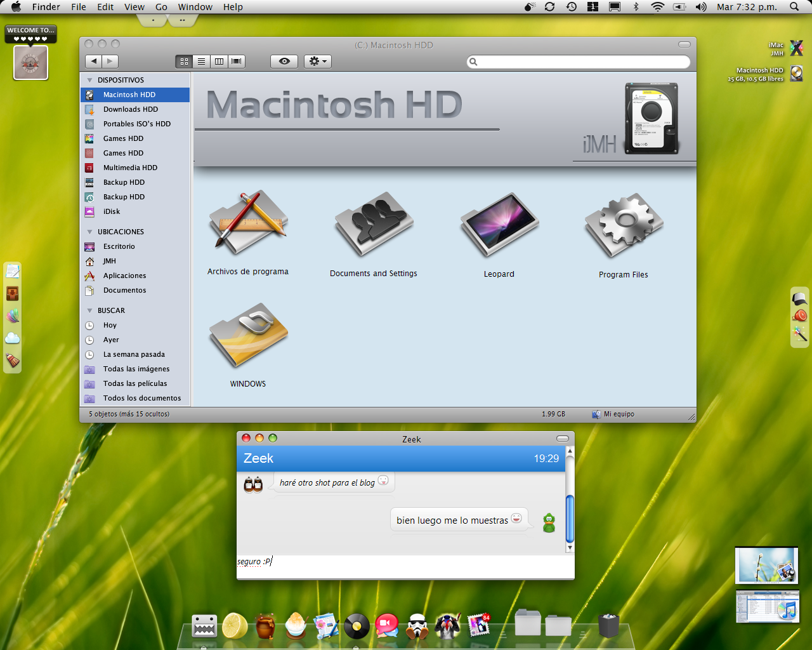Click the Spotlight magnifier icon
812x650 pixels.
794,7
